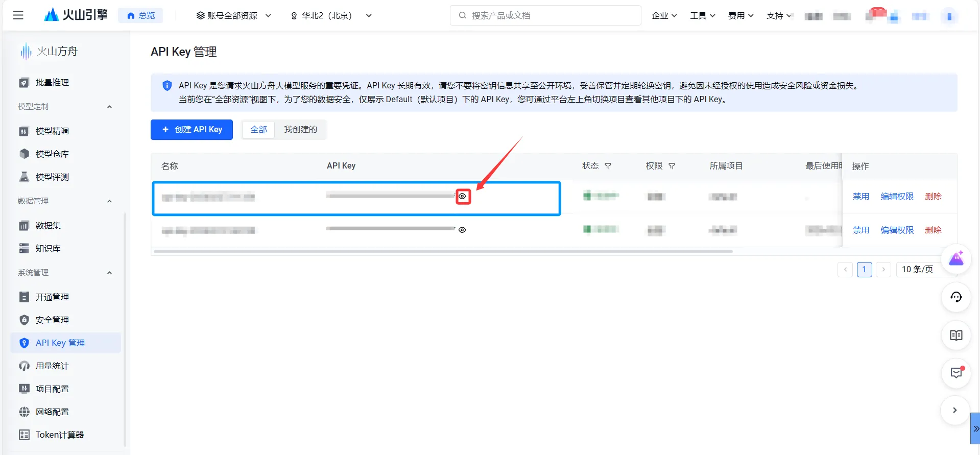
Task: Collapse the 数据管理 section
Action: coord(109,201)
